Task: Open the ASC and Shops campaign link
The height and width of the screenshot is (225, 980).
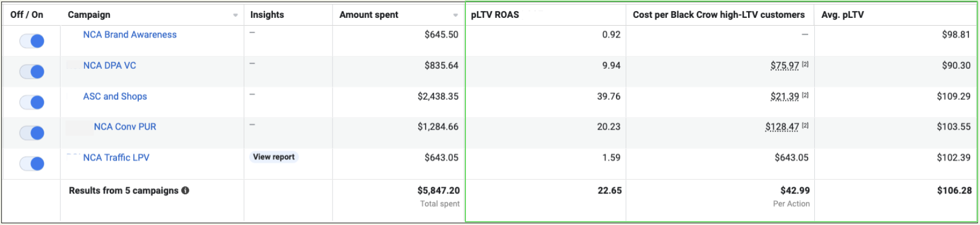Action: coord(115,96)
